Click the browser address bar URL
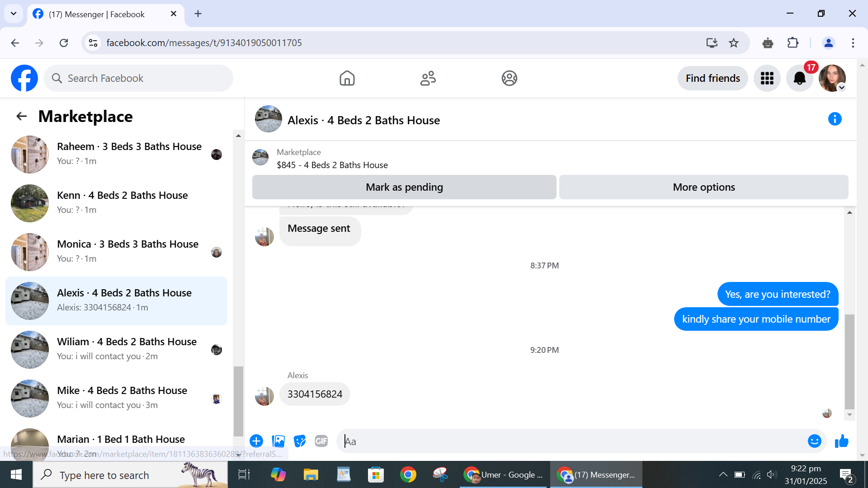 tap(204, 43)
